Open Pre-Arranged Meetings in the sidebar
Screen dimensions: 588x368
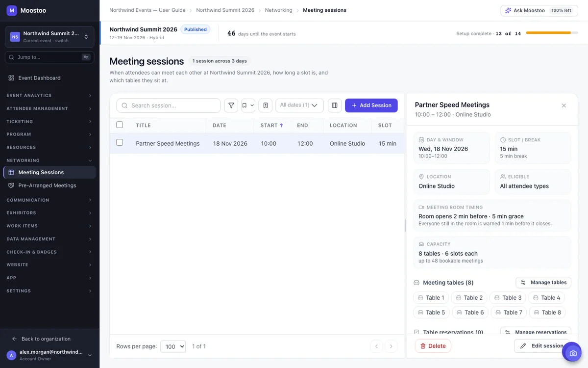pos(49,185)
